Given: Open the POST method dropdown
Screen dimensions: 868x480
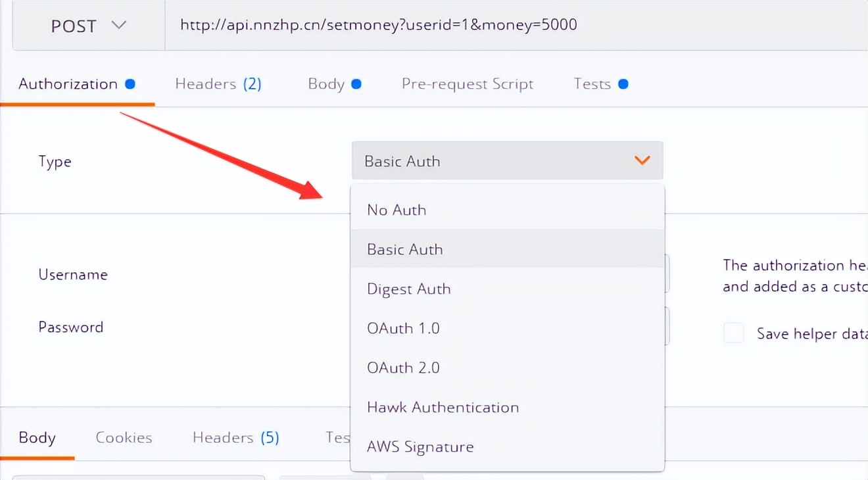Looking at the screenshot, I should click(88, 26).
